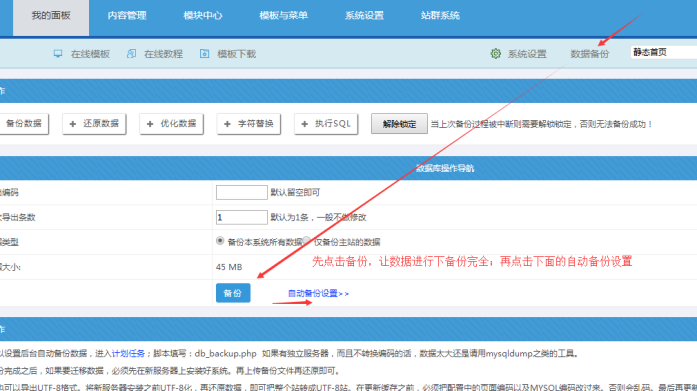Open the 模板与菜单 tab
The image size is (697, 391).
tap(284, 16)
